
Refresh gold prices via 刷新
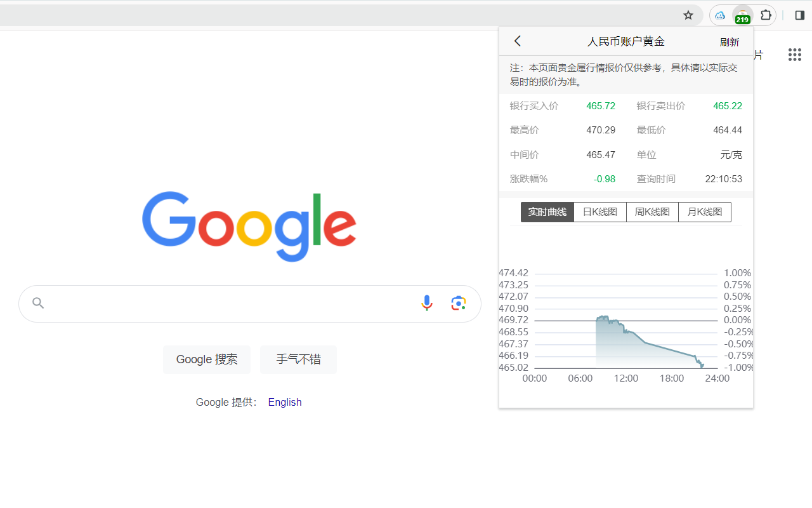pos(729,41)
